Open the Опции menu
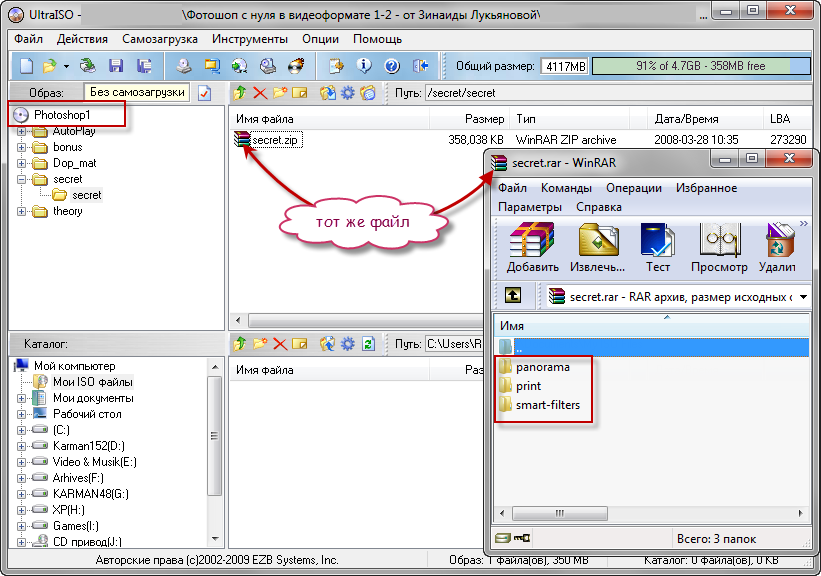This screenshot has height=576, width=821. [x=320, y=39]
